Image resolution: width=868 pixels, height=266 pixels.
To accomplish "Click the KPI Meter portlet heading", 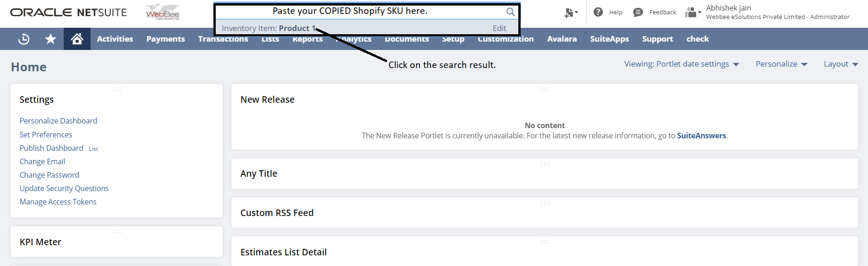I will (40, 242).
